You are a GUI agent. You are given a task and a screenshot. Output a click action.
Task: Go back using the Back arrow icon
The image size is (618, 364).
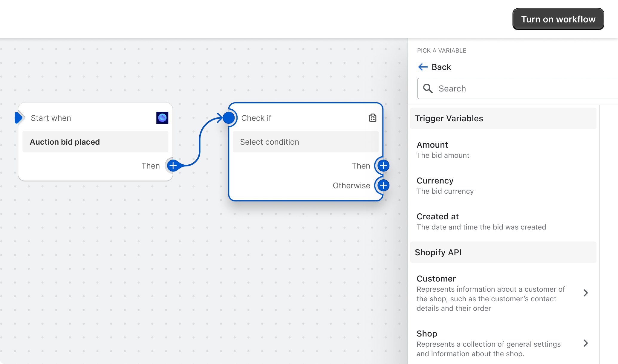click(423, 67)
